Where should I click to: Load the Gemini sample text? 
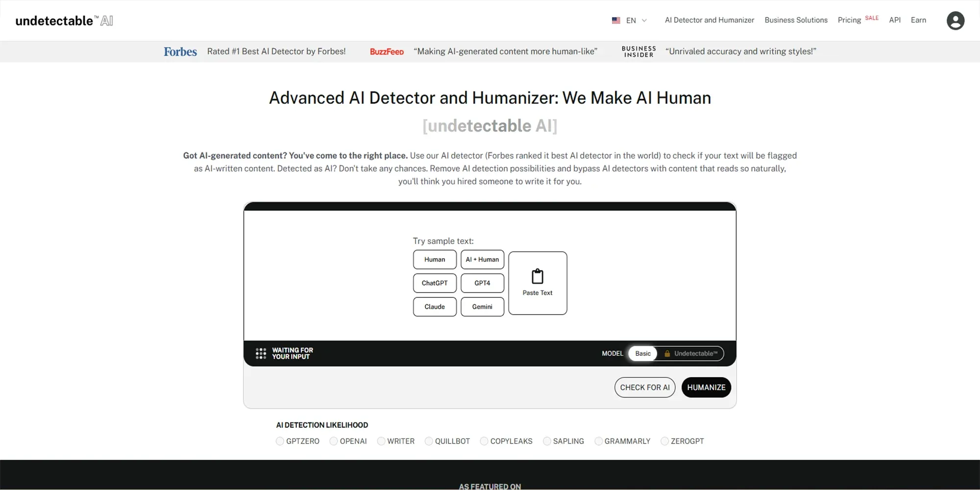tap(482, 307)
